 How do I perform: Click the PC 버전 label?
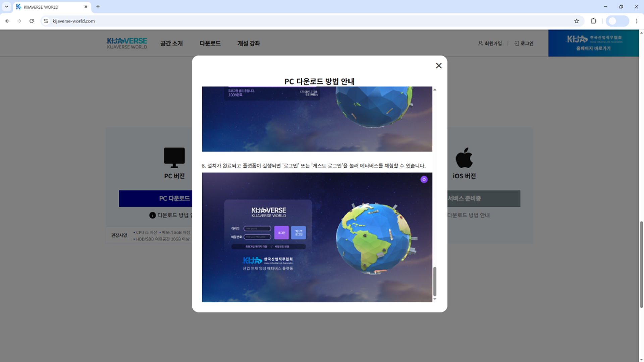[174, 176]
